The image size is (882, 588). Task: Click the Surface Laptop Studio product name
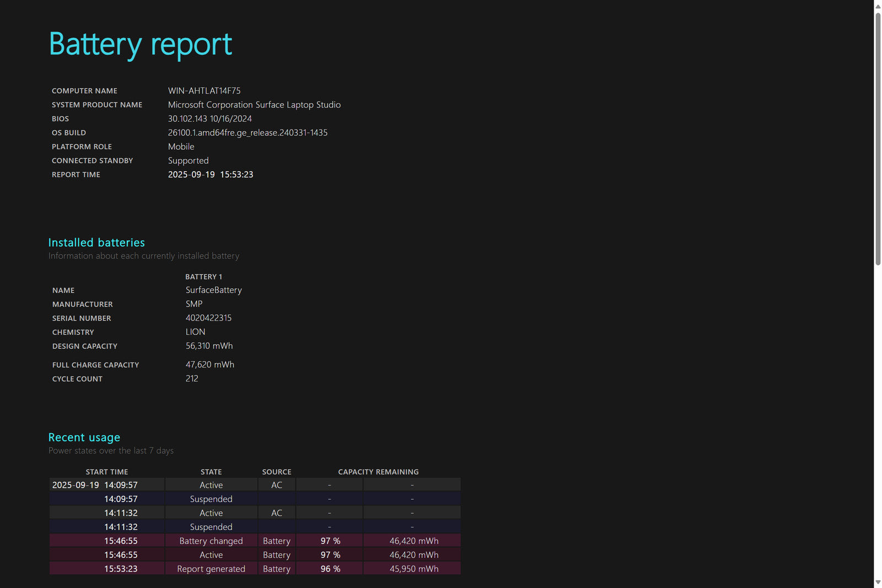[x=254, y=105]
